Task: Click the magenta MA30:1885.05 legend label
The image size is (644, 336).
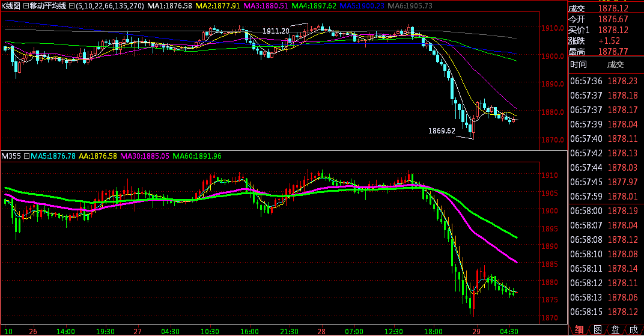Action: tap(145, 156)
